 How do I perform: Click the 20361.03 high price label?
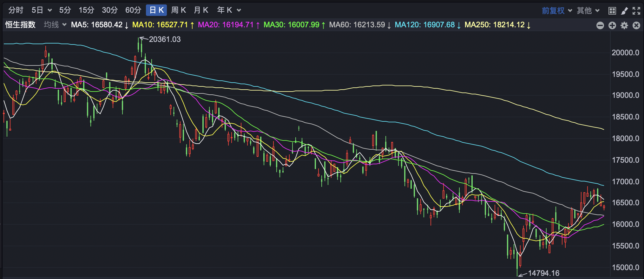coord(165,39)
